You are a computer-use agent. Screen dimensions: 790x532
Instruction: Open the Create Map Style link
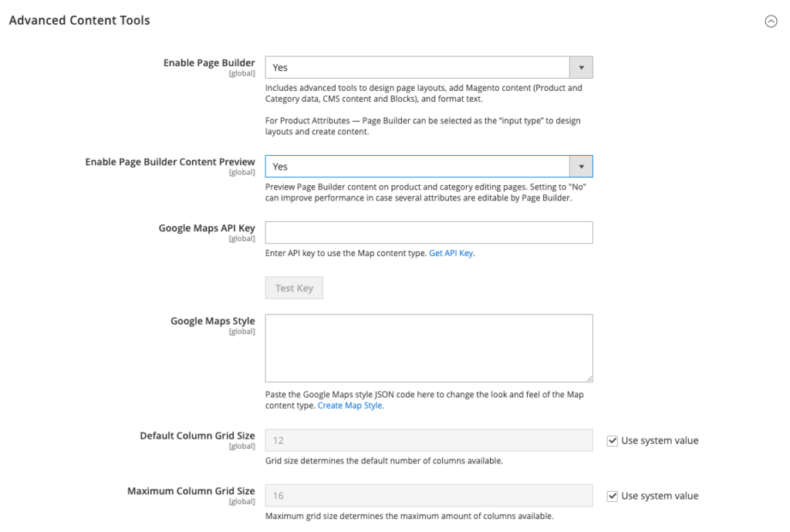point(349,404)
